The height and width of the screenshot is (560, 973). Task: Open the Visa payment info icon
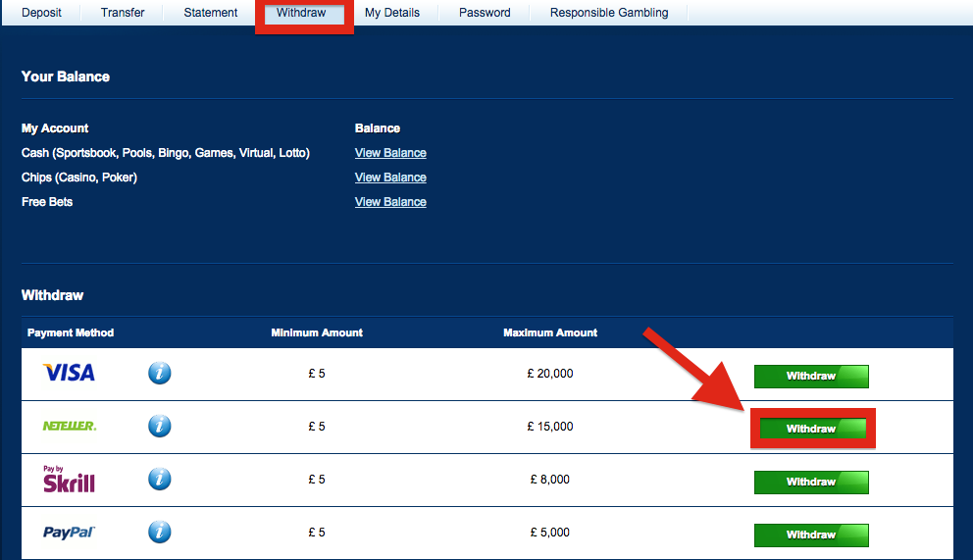coord(160,374)
